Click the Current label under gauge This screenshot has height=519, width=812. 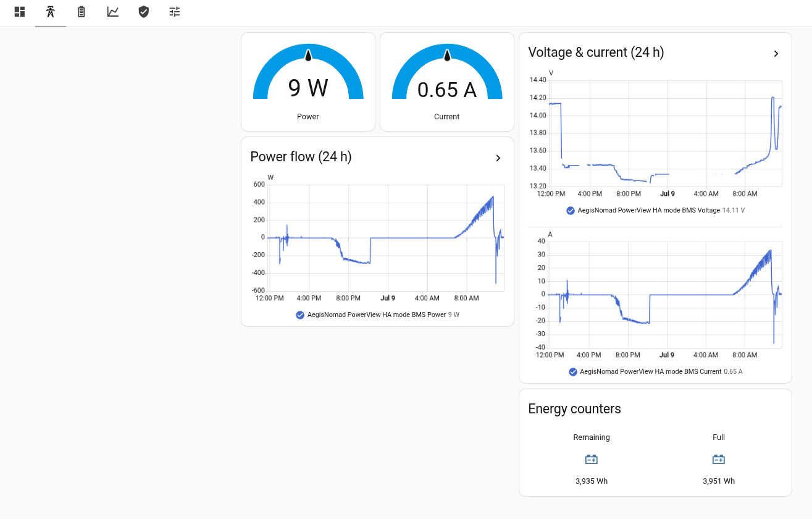coord(447,117)
